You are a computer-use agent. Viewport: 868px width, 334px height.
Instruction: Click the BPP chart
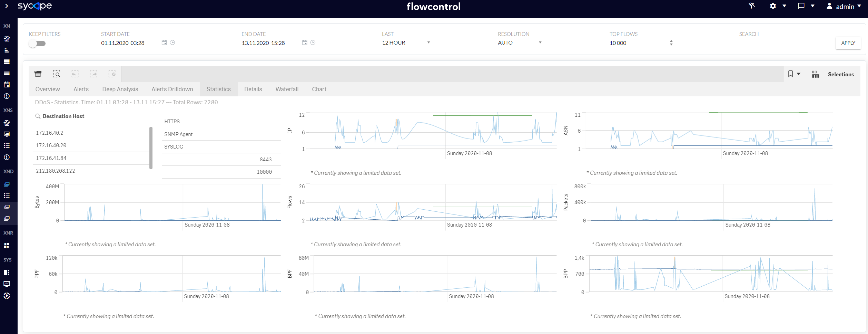coord(711,274)
